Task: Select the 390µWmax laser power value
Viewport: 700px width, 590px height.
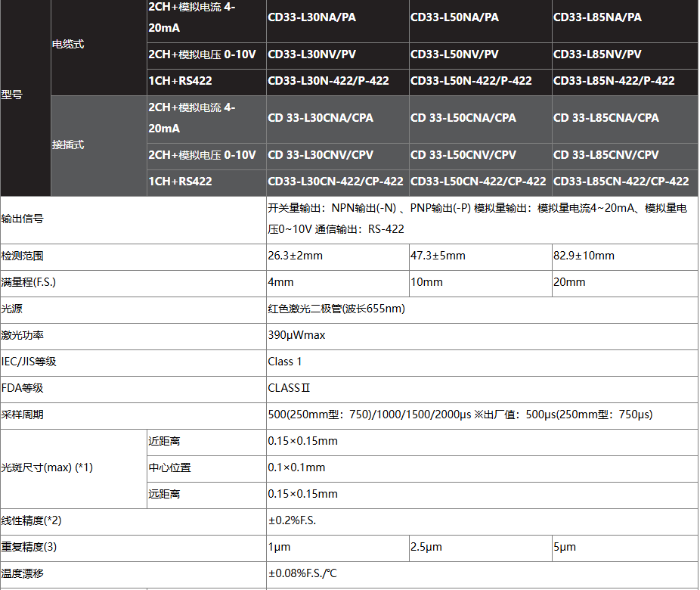Action: [296, 335]
